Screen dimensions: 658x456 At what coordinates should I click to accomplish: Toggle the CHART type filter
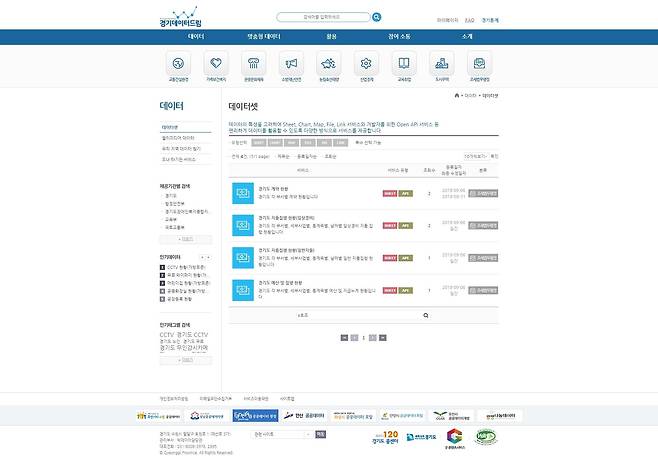[x=275, y=143]
